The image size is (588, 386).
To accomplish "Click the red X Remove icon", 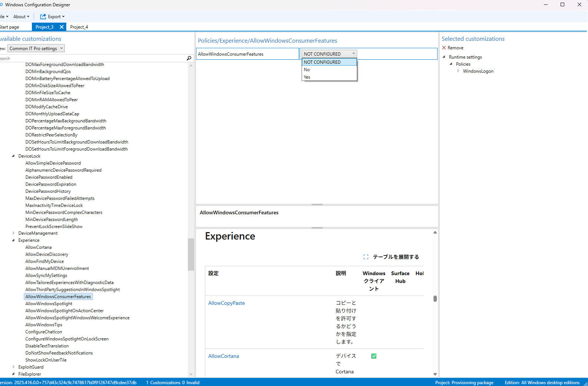I will click(444, 48).
